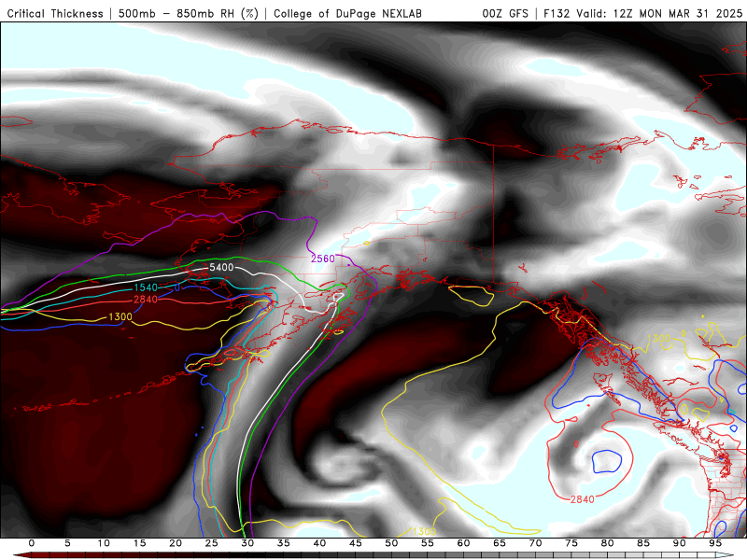Click the color scale tick label "75"

(x=571, y=543)
